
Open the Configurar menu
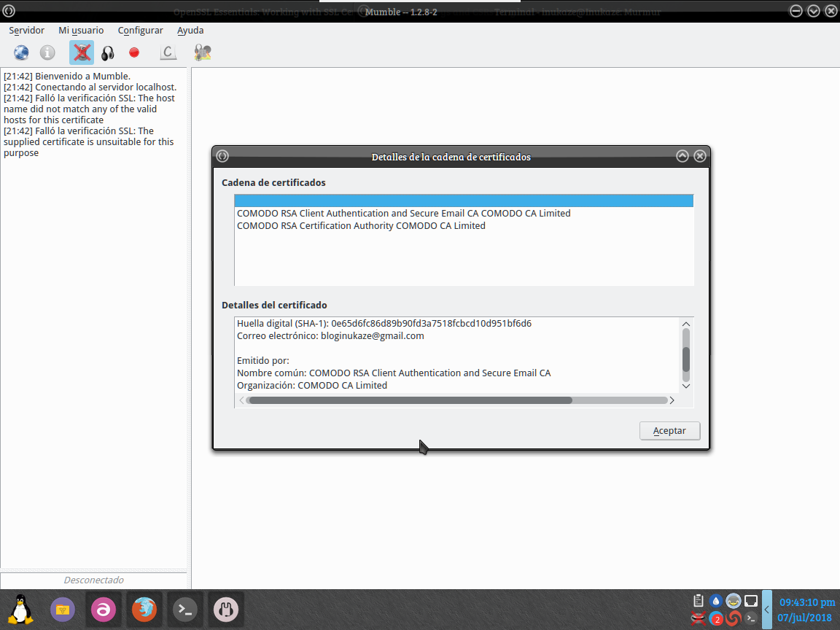click(x=140, y=31)
